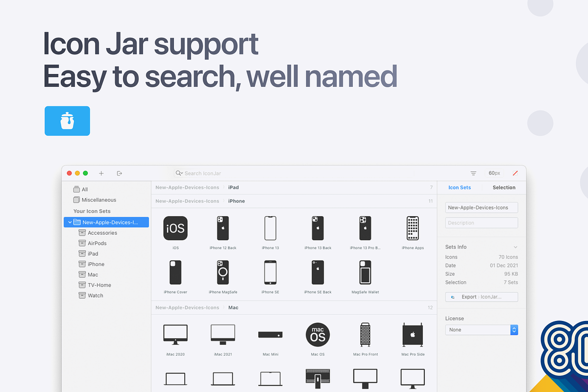Switch to the Icon Sets tab
The image size is (588, 392).
[x=460, y=188]
